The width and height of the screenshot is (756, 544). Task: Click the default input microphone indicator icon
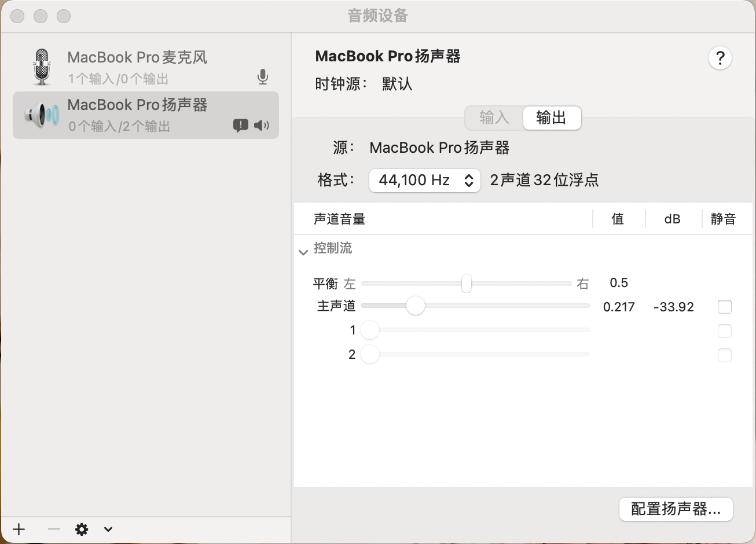(263, 77)
